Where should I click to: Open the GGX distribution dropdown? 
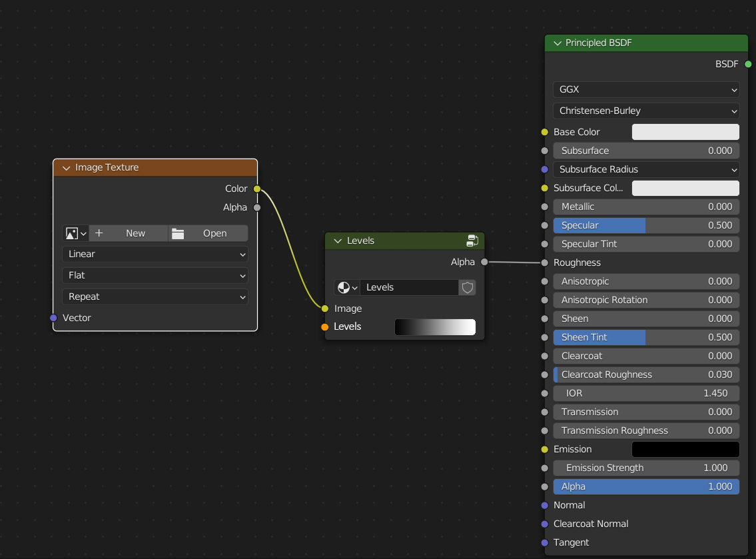click(x=646, y=90)
